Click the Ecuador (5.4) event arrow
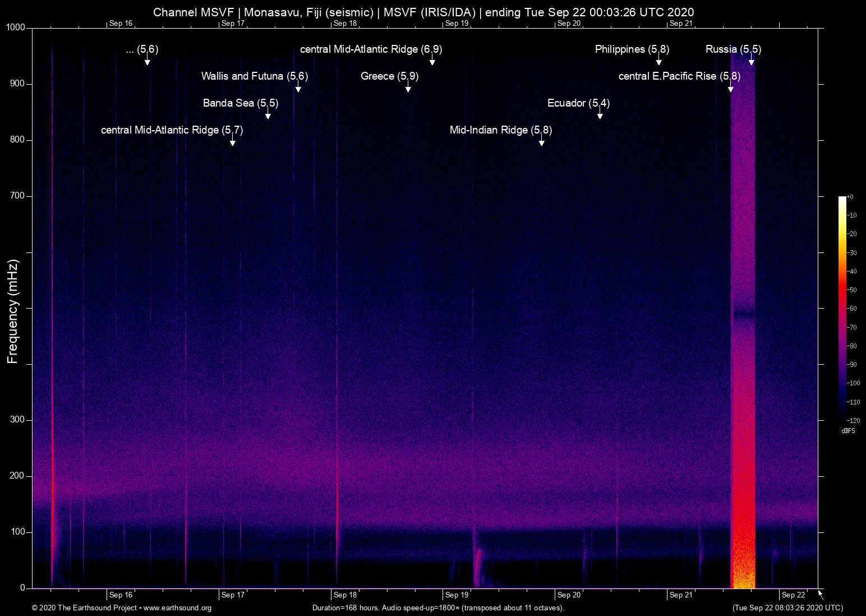 600,115
